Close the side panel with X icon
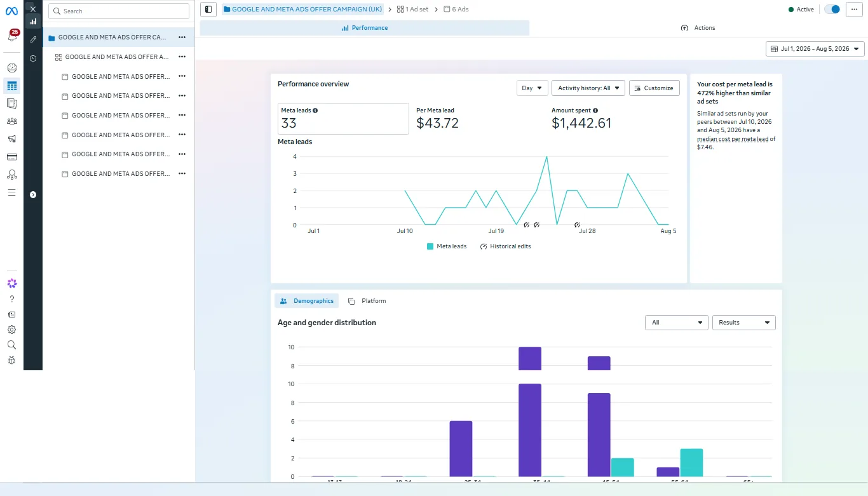Image resolution: width=868 pixels, height=496 pixels. pyautogui.click(x=33, y=9)
